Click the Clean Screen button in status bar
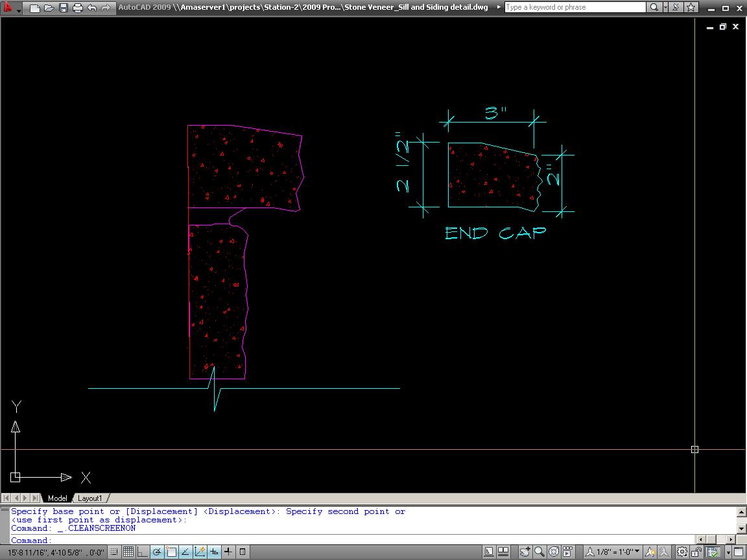 pos(740,552)
